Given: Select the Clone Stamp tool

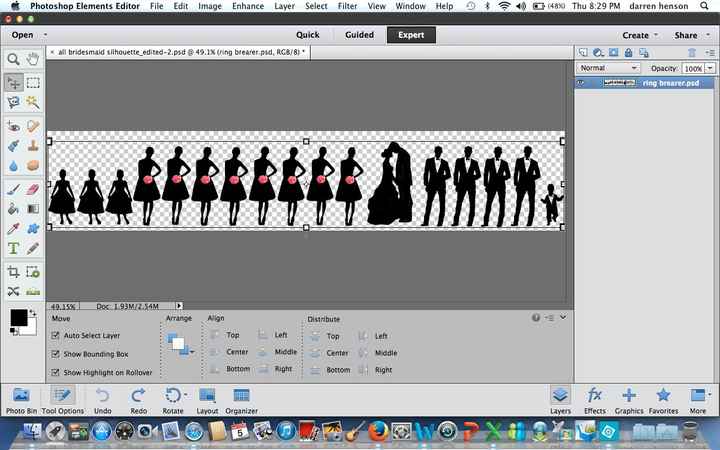Looking at the screenshot, I should coord(33,146).
